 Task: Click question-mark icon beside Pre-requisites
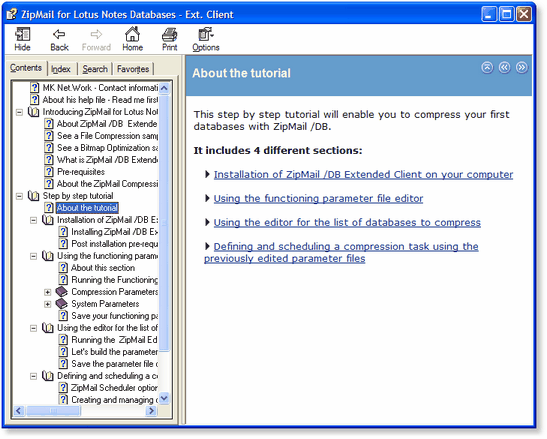click(49, 172)
